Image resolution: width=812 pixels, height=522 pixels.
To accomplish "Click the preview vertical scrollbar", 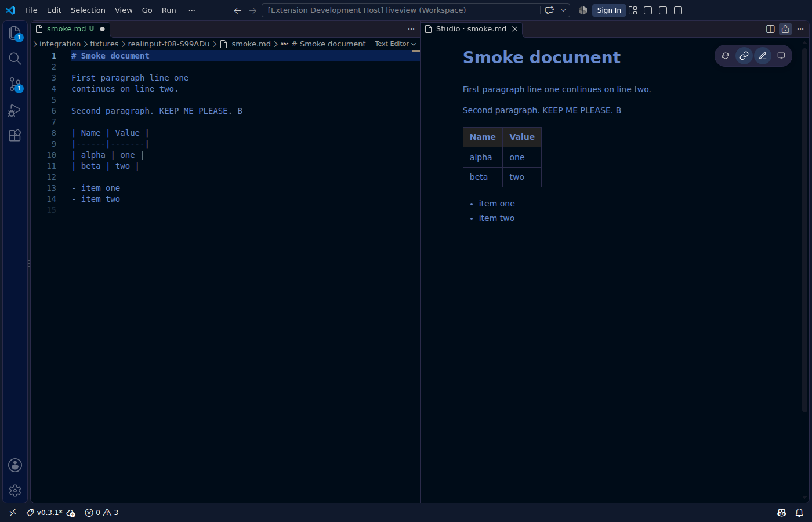I will (x=804, y=229).
